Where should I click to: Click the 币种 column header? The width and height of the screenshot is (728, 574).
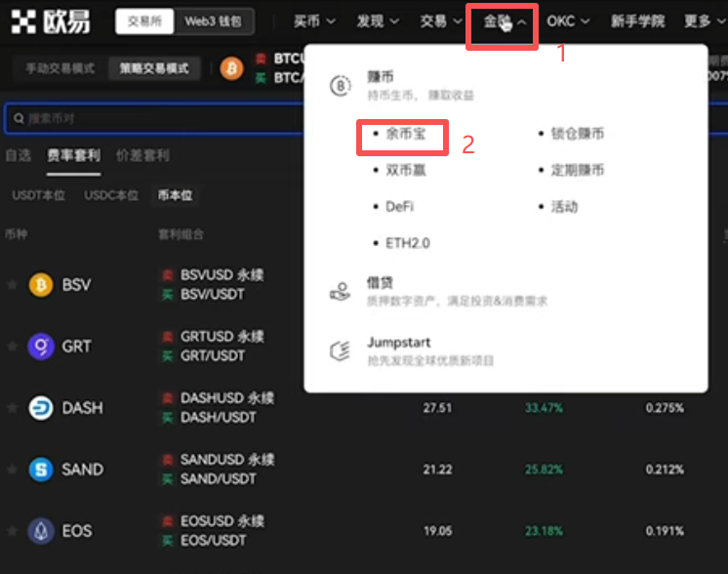[16, 234]
